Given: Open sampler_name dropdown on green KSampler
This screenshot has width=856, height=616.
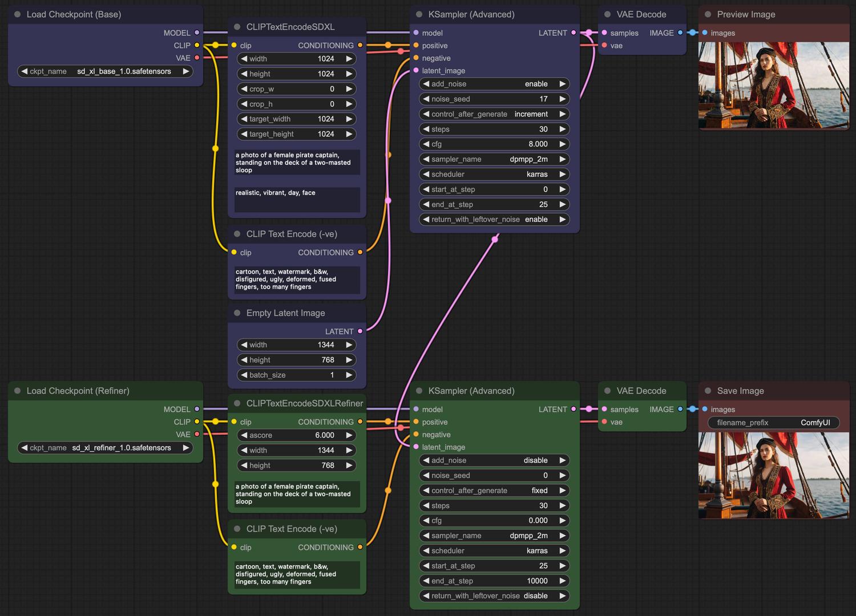Looking at the screenshot, I should (x=494, y=536).
